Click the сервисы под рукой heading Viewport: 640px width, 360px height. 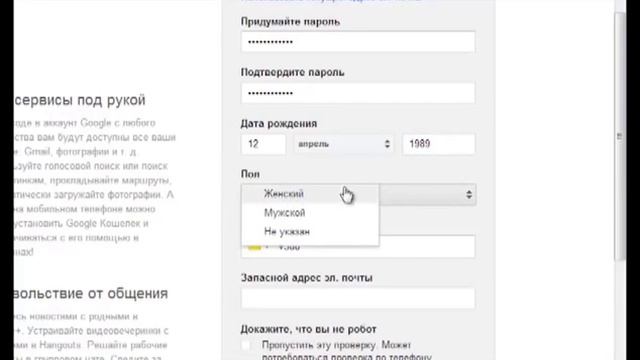[x=80, y=100]
